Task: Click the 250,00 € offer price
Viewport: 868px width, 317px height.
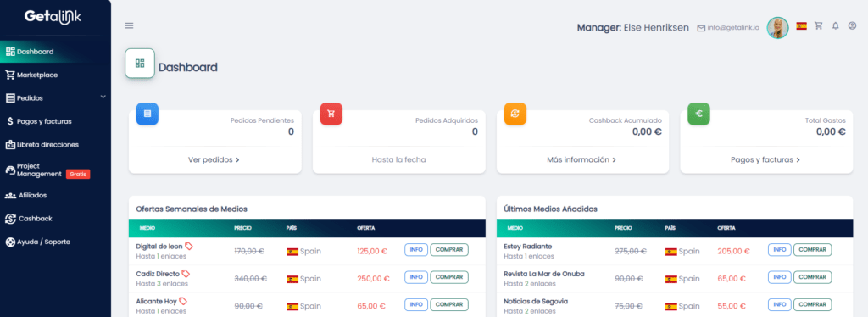Action: pyautogui.click(x=372, y=279)
